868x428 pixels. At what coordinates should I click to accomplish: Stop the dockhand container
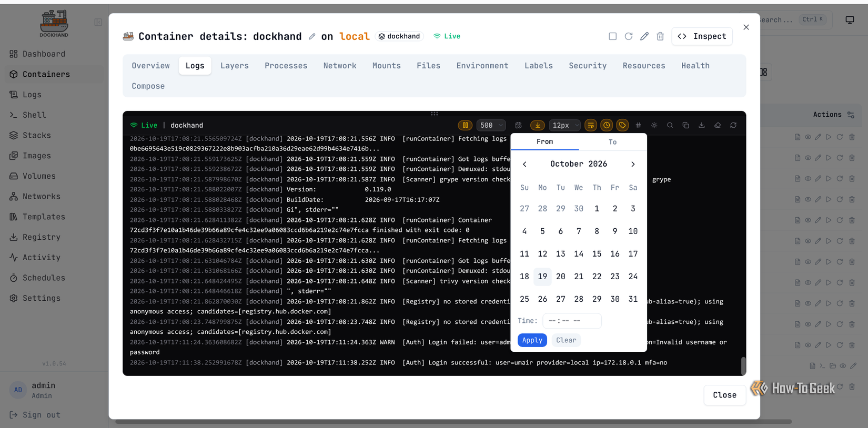tap(612, 36)
